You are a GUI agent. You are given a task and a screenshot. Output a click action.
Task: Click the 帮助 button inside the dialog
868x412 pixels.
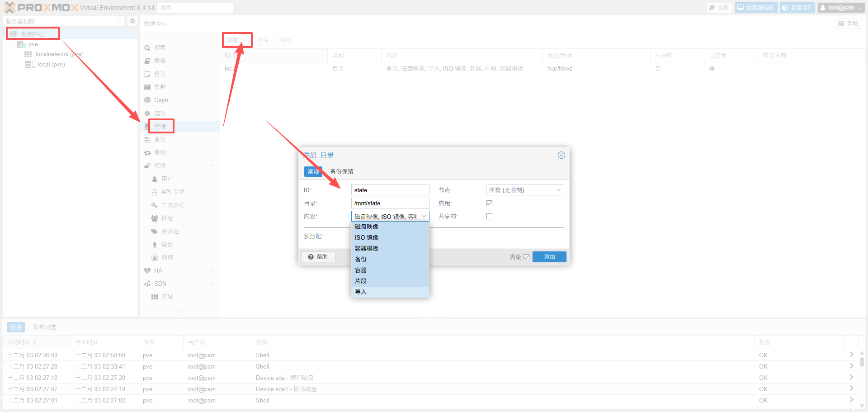[x=318, y=256]
